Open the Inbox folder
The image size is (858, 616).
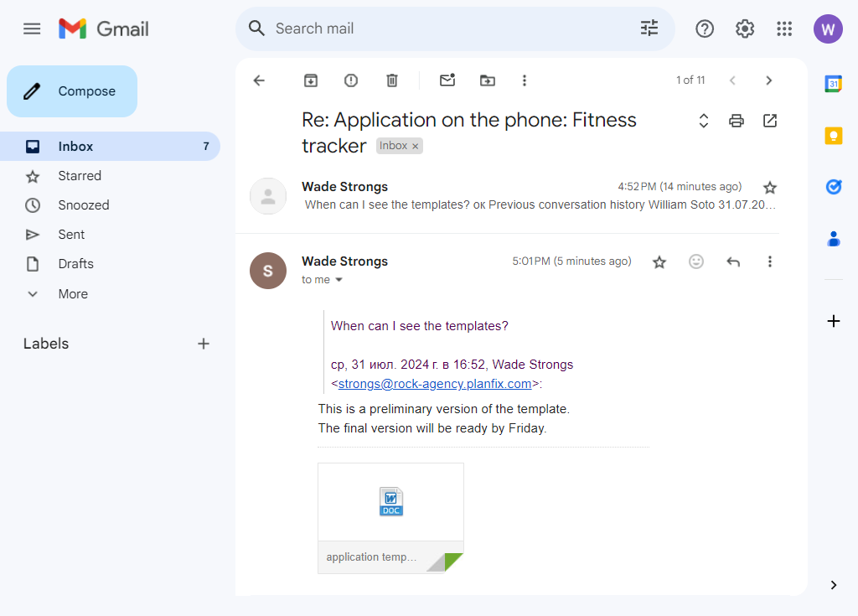click(110, 146)
